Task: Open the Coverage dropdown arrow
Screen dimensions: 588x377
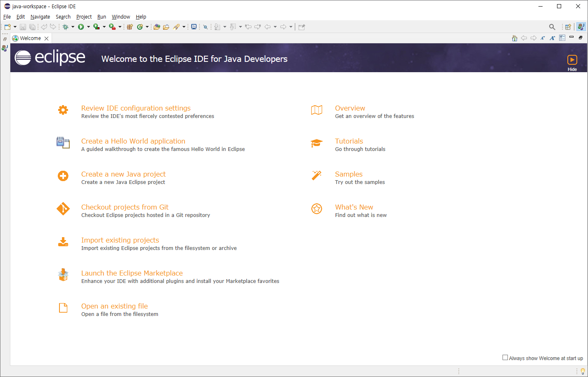Action: 104,27
